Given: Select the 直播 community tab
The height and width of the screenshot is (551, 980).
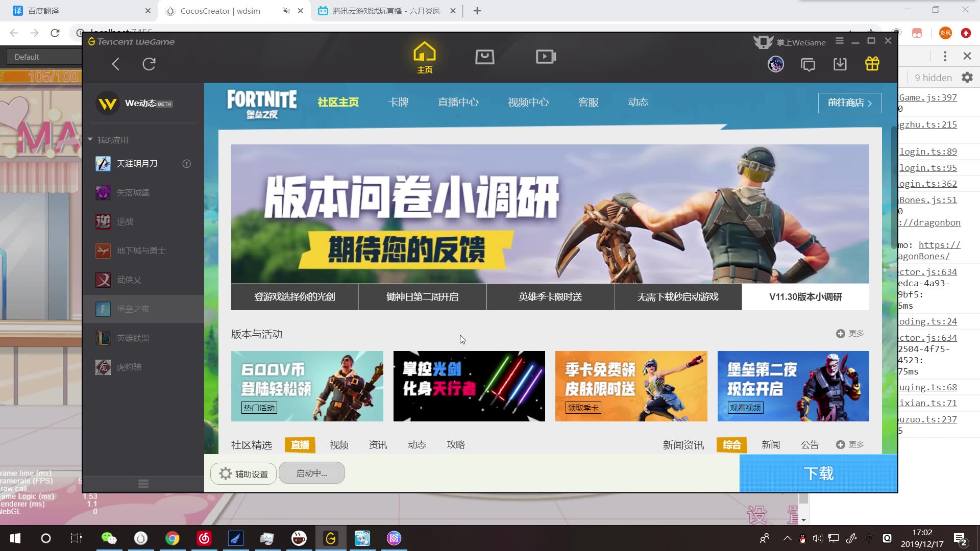Looking at the screenshot, I should pos(300,445).
